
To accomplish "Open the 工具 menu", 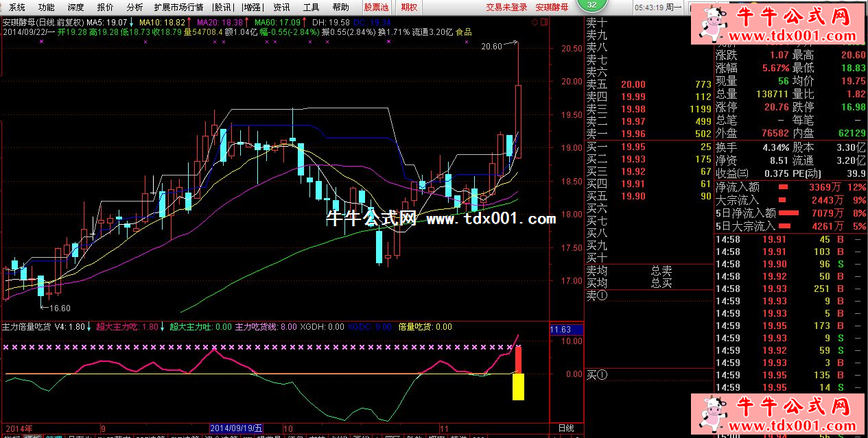I will click(x=312, y=7).
